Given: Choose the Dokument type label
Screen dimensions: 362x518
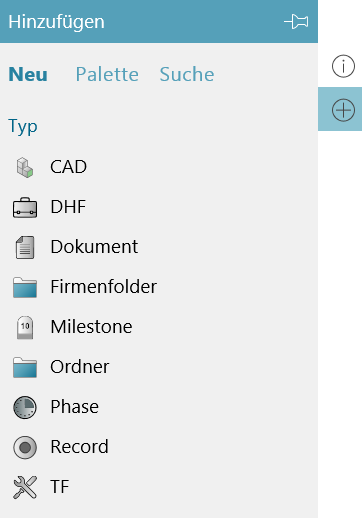Looking at the screenshot, I should [x=94, y=247].
